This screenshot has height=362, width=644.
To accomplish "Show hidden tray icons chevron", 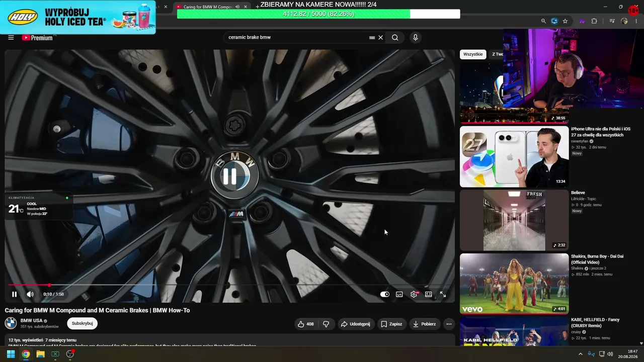I will 580,354.
